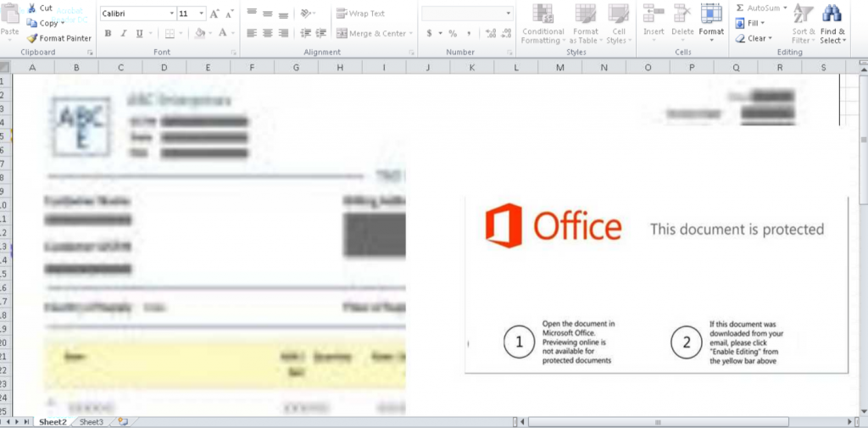868x428 pixels.
Task: Click the Delete cells icon
Action: coord(682,14)
